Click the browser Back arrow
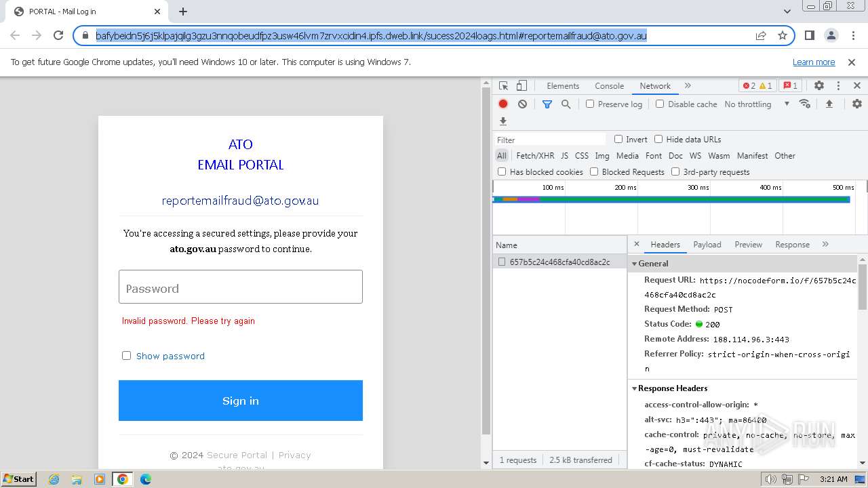This screenshot has height=488, width=868. [x=15, y=35]
